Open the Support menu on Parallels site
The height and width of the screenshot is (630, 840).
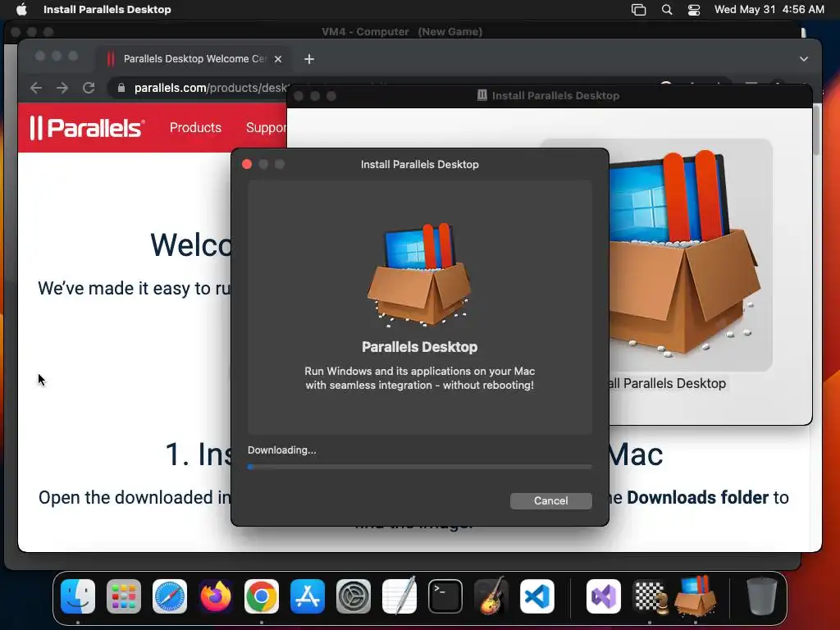[267, 127]
